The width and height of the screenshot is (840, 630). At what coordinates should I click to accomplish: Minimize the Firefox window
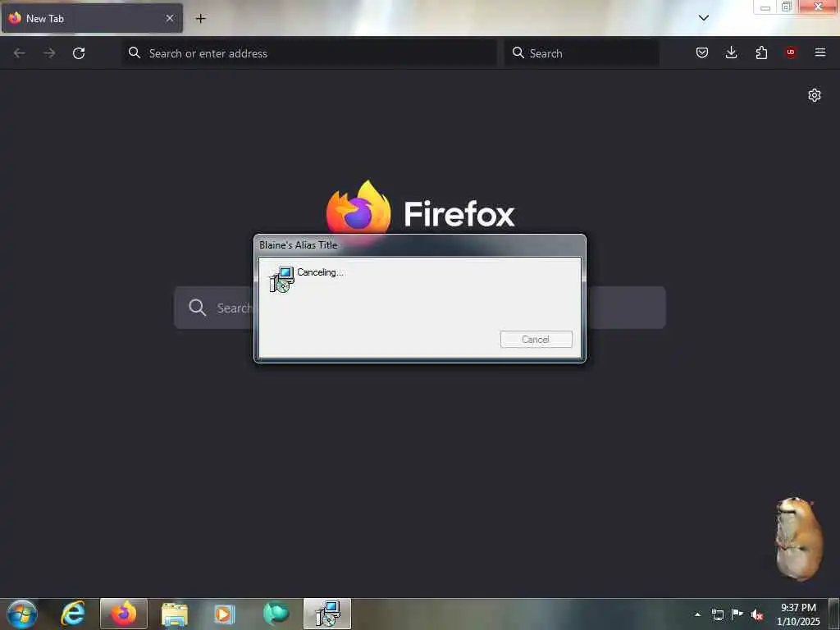[765, 7]
